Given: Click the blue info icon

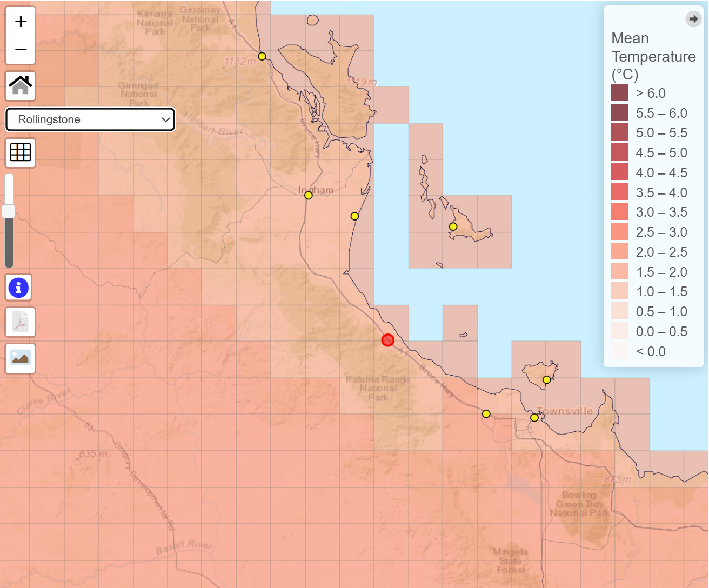Looking at the screenshot, I should point(18,288).
